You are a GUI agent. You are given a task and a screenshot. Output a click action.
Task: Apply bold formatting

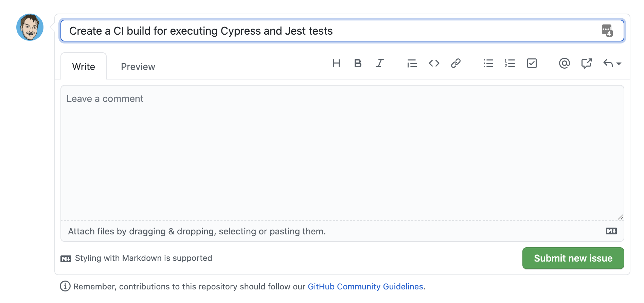click(x=358, y=63)
